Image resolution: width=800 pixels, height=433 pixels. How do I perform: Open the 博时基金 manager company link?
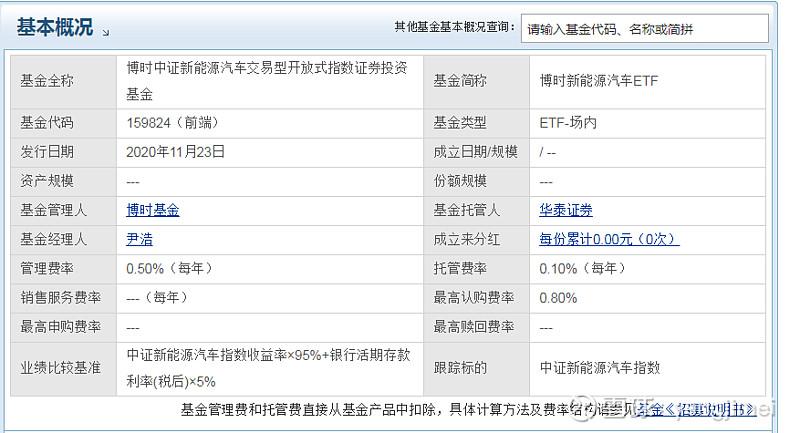click(x=153, y=210)
